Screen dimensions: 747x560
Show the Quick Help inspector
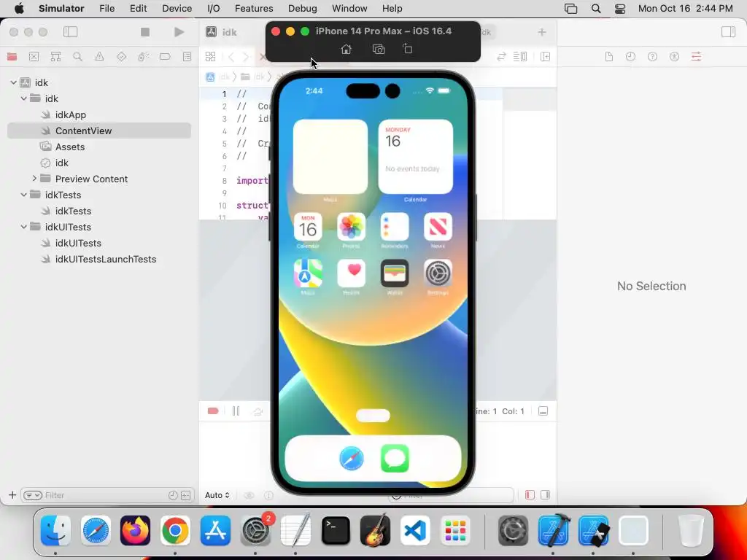pos(653,57)
